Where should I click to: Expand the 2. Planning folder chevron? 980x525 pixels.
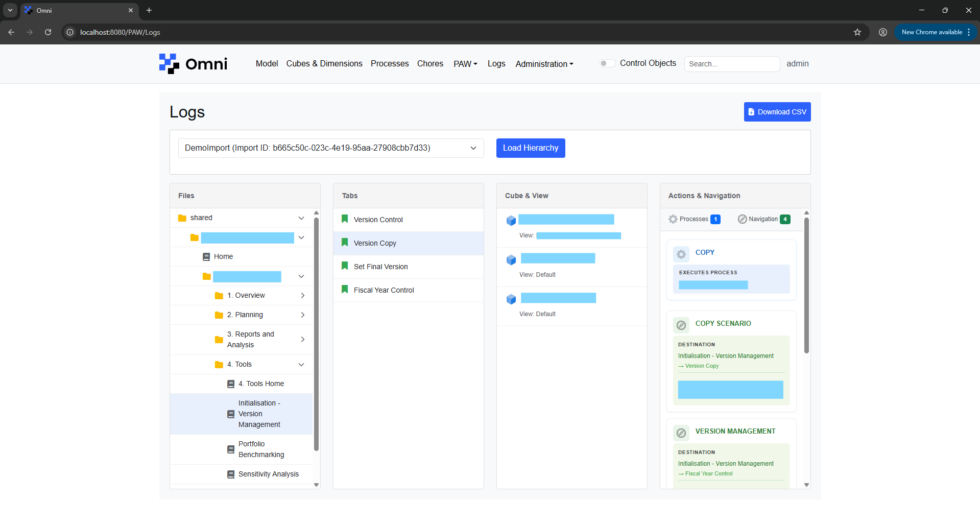[303, 315]
